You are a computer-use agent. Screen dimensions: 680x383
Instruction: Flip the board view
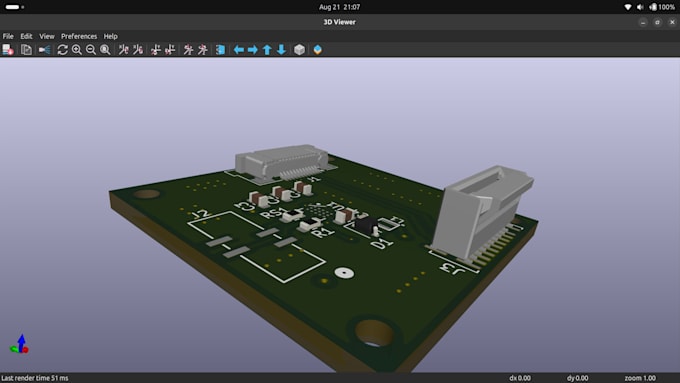tap(220, 50)
